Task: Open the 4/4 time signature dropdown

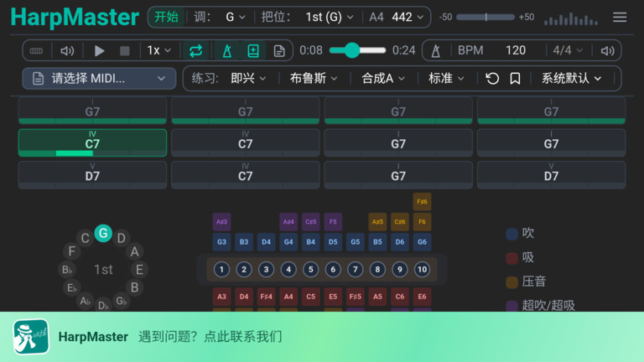Action: click(x=568, y=51)
